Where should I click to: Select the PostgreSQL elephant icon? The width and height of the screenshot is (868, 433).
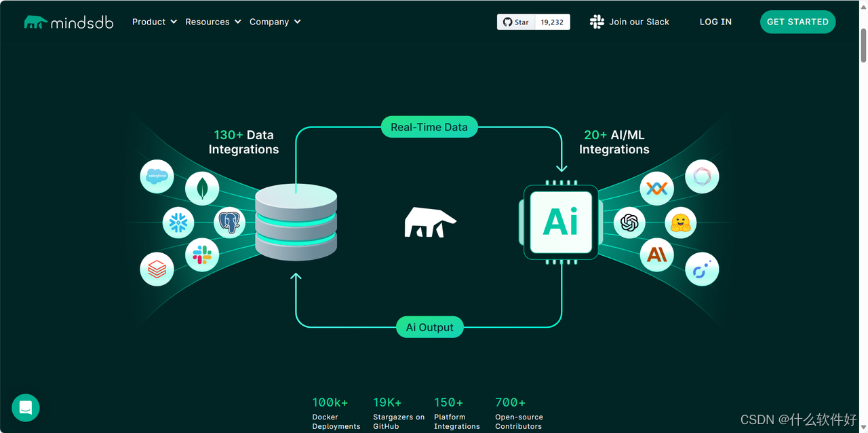click(230, 222)
